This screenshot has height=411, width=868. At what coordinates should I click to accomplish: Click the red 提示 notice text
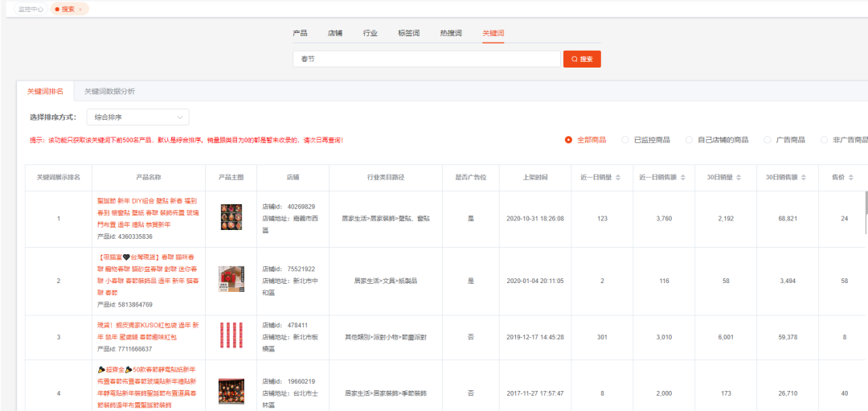pyautogui.click(x=186, y=140)
